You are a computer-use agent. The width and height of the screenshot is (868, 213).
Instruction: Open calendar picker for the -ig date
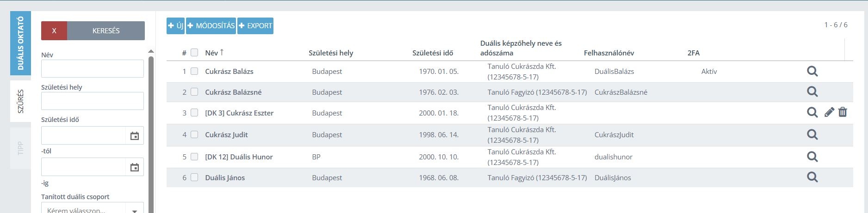pyautogui.click(x=134, y=167)
